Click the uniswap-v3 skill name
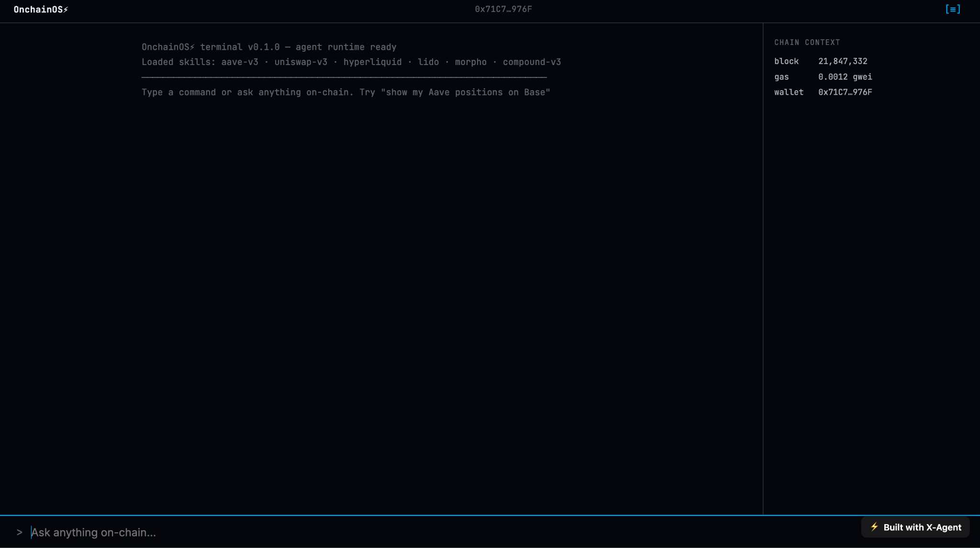980x548 pixels. (301, 62)
